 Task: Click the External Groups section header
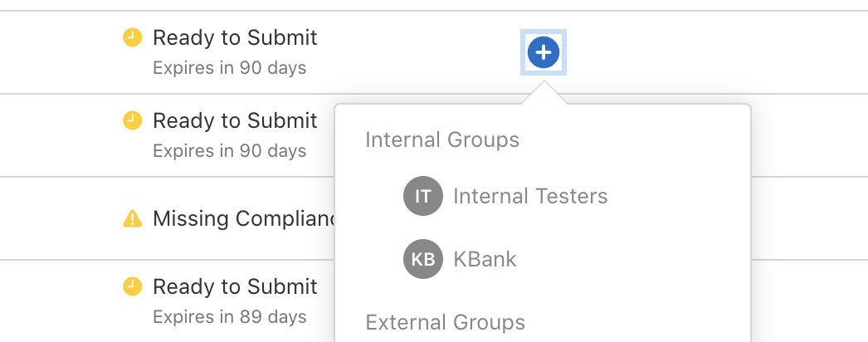click(445, 322)
